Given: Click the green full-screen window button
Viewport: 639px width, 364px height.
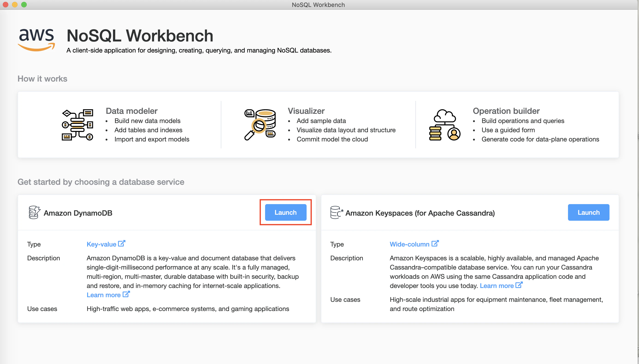Looking at the screenshot, I should point(24,5).
